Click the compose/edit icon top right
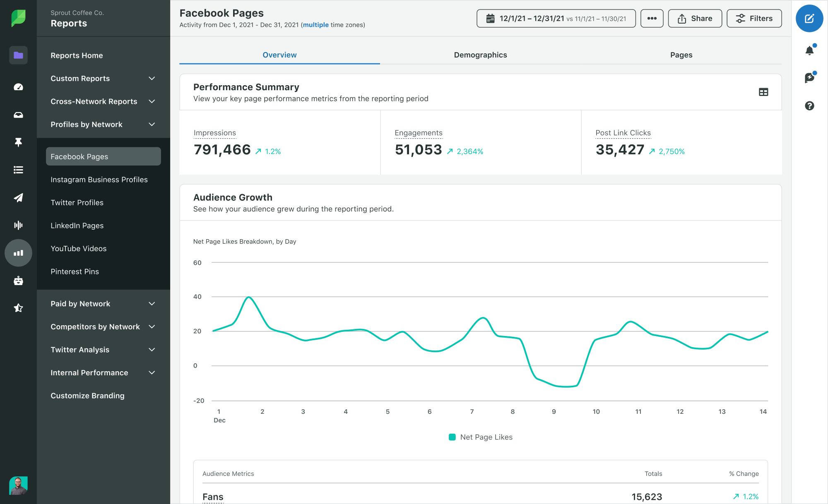 click(809, 18)
